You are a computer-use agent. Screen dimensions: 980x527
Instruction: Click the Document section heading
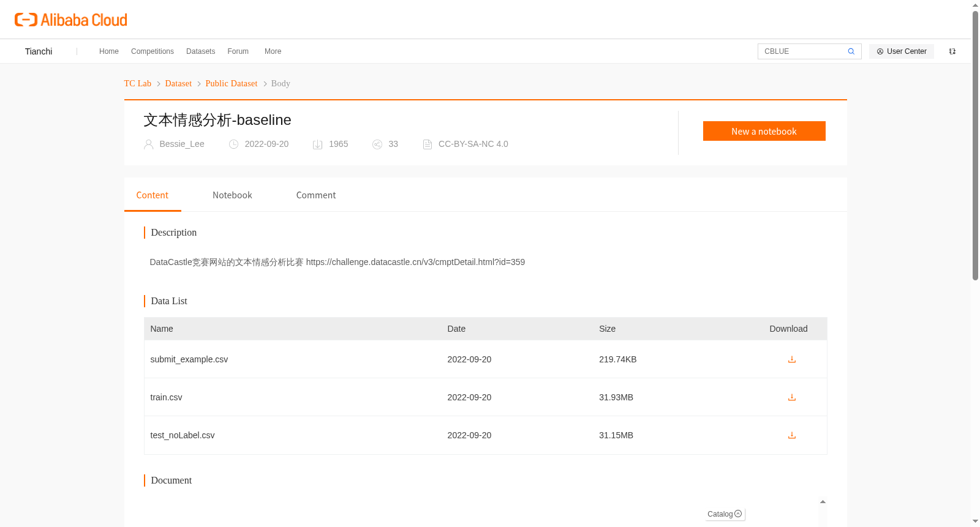coord(171,480)
